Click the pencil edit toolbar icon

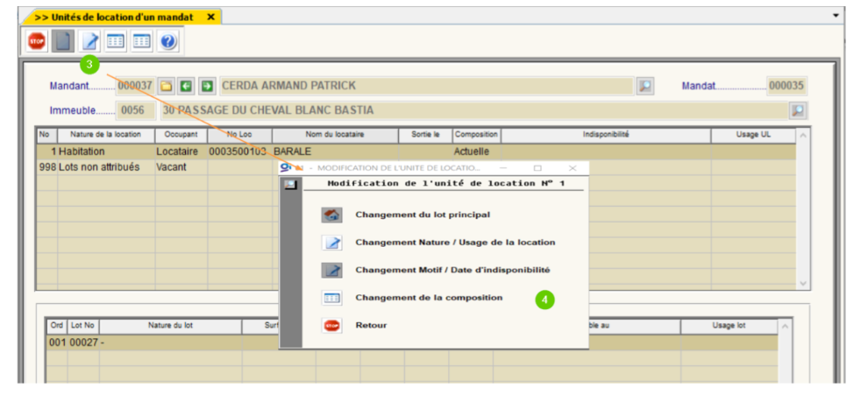89,40
